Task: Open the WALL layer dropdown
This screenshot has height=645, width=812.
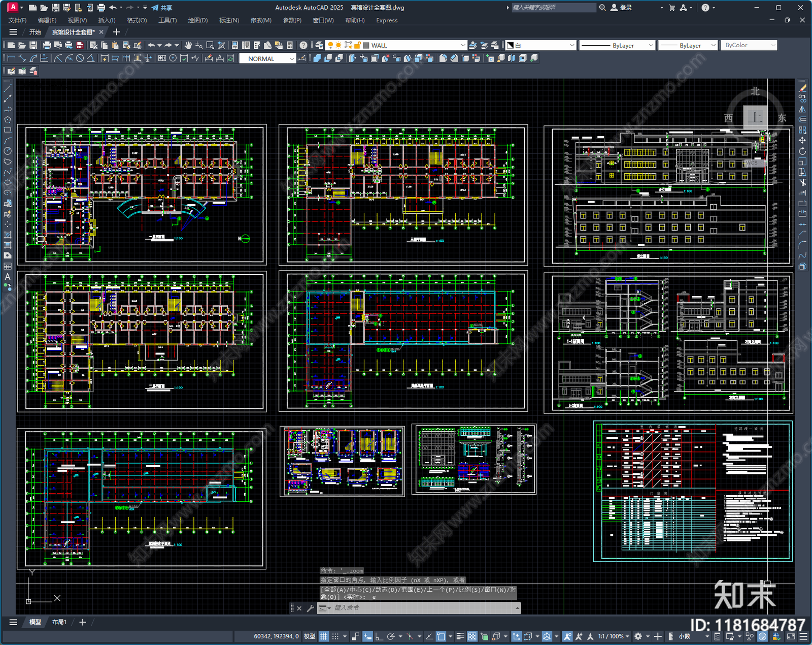Action: pyautogui.click(x=463, y=45)
